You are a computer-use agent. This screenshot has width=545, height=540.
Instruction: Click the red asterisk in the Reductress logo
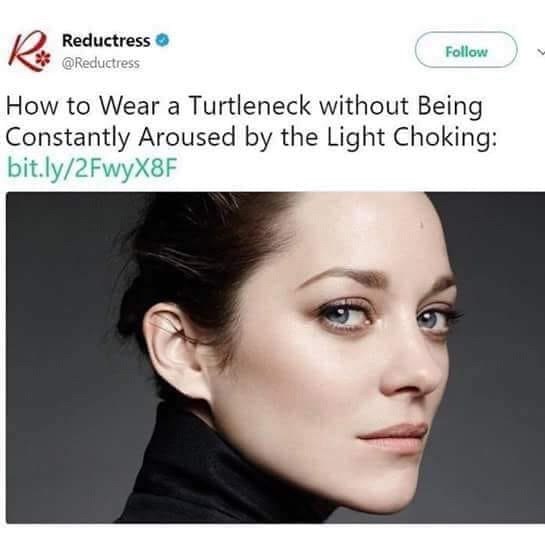[43, 59]
